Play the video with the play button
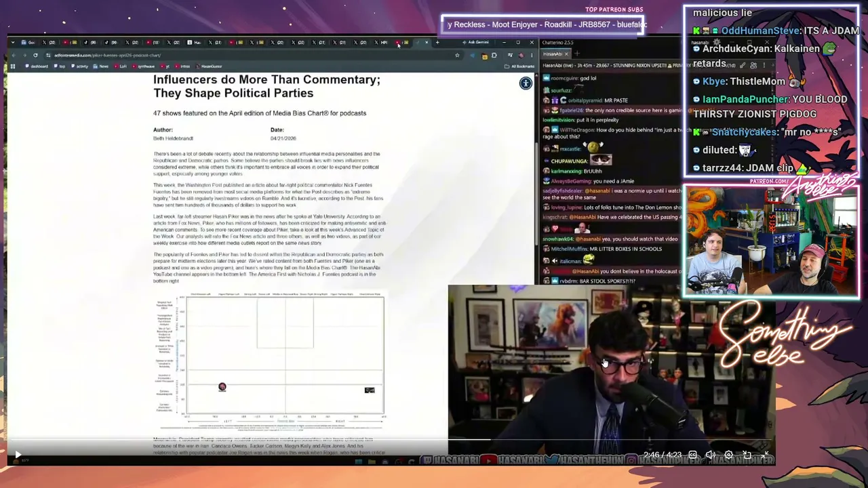 click(x=18, y=455)
